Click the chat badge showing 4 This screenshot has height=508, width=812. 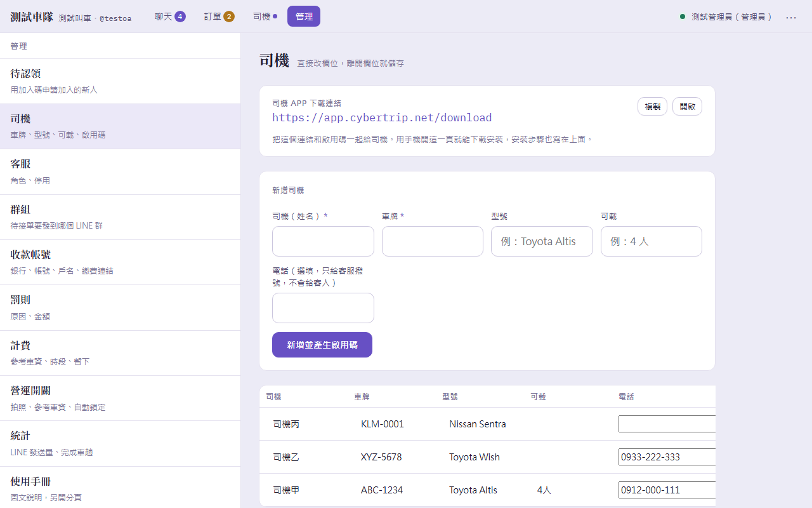coord(180,17)
